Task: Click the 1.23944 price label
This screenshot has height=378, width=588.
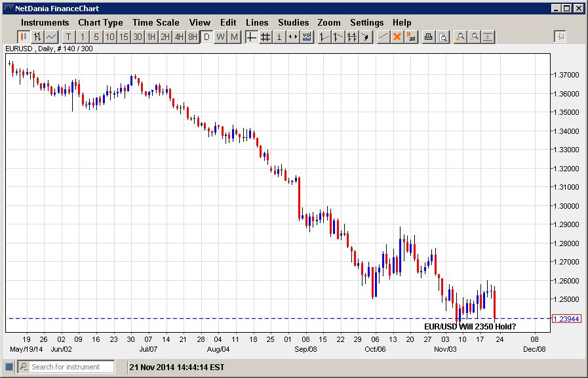Action: 566,319
